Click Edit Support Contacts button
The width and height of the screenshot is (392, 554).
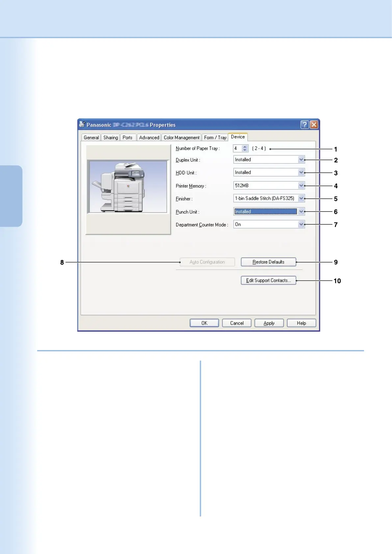click(268, 280)
